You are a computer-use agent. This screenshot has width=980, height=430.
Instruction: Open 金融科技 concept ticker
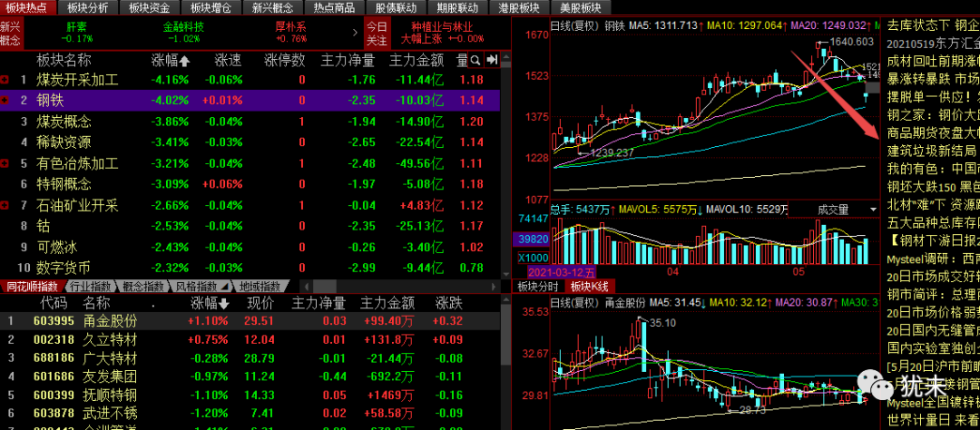pos(183,33)
